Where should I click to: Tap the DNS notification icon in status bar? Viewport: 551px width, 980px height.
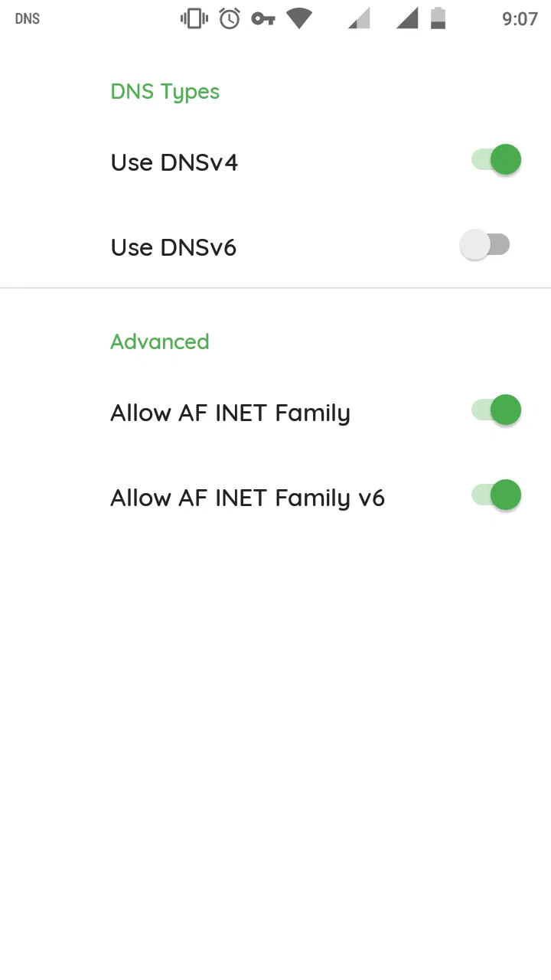point(28,19)
